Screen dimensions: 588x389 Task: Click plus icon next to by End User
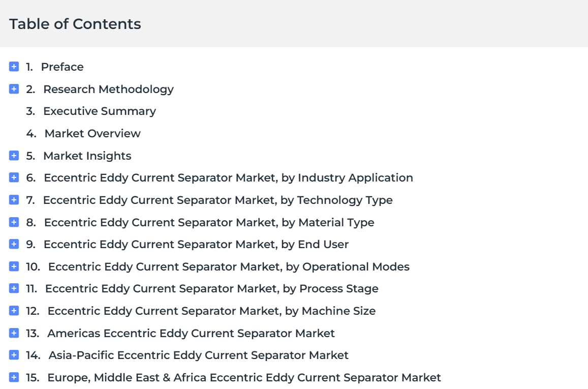pos(14,244)
